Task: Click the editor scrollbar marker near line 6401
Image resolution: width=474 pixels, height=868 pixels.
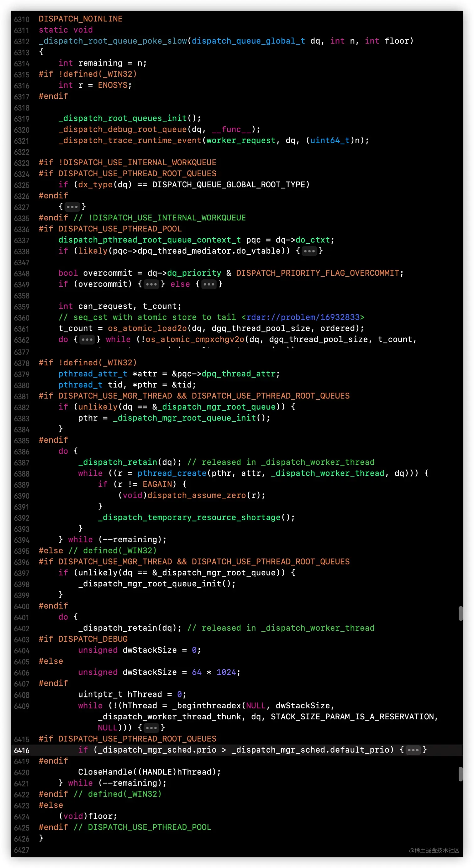Action: 460,613
